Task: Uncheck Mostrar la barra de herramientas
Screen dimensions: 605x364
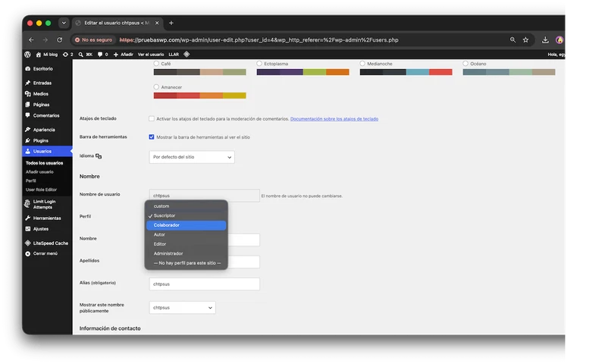Action: click(x=152, y=136)
